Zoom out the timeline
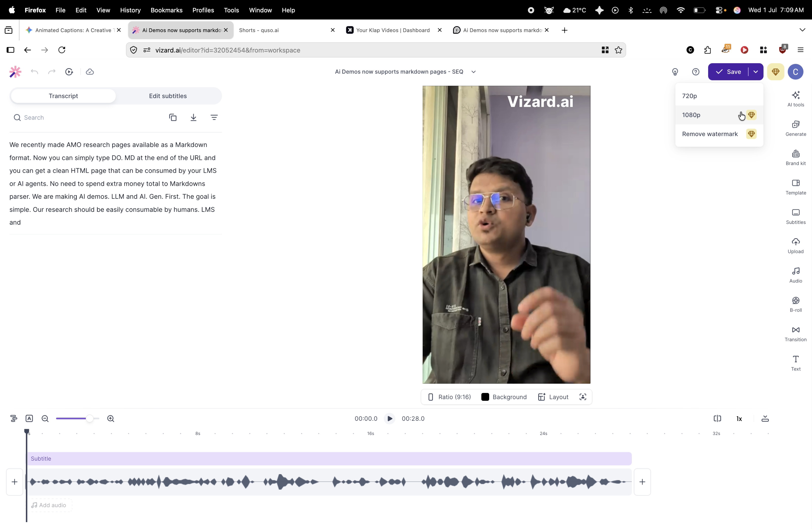The image size is (812, 529). 45,419
